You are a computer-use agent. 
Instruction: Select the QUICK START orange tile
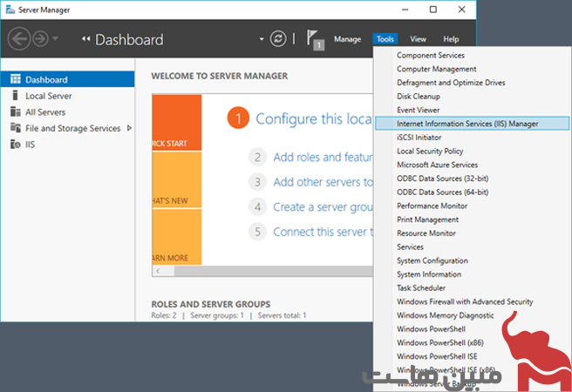[x=177, y=123]
